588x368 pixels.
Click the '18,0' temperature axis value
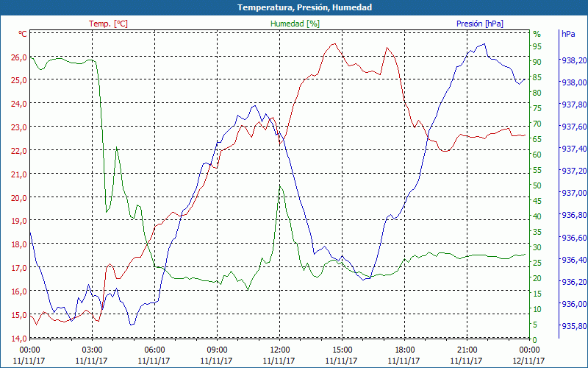(20, 244)
